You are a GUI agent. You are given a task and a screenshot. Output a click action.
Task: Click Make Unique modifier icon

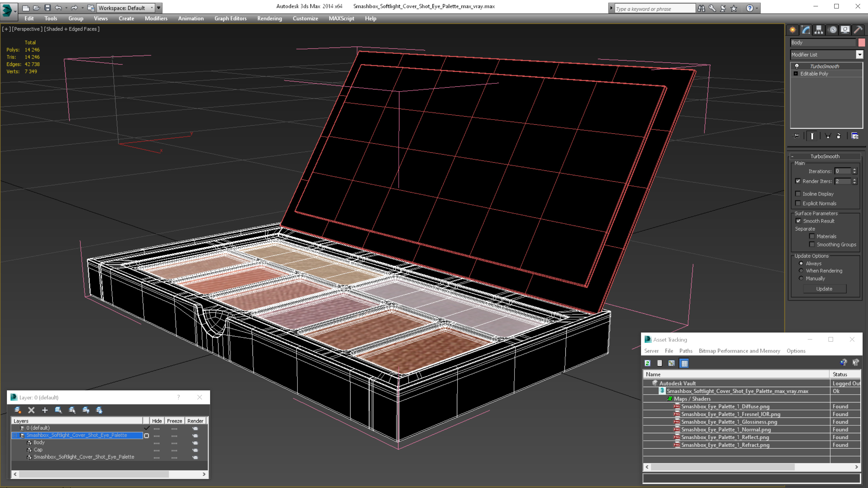(828, 136)
